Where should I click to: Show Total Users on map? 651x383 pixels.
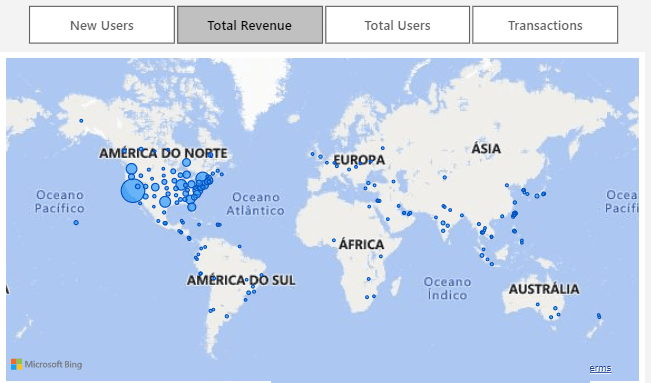point(397,25)
